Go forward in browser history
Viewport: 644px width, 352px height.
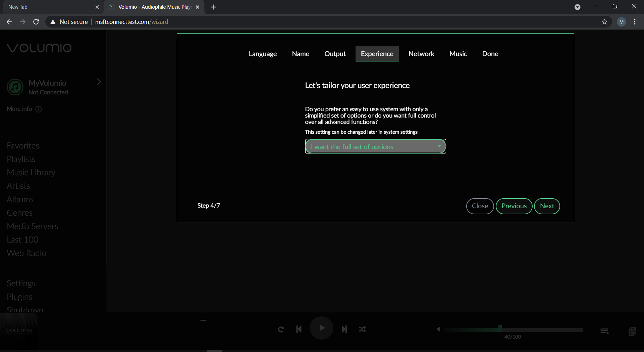[23, 22]
